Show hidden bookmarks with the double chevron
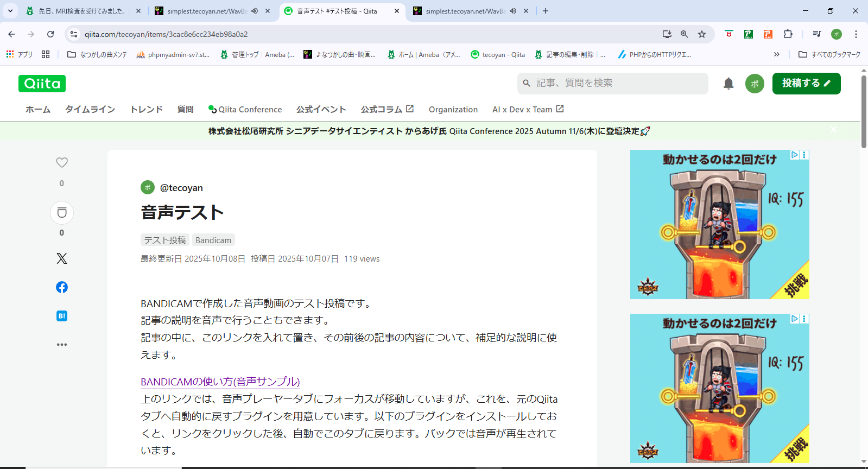 (777, 54)
